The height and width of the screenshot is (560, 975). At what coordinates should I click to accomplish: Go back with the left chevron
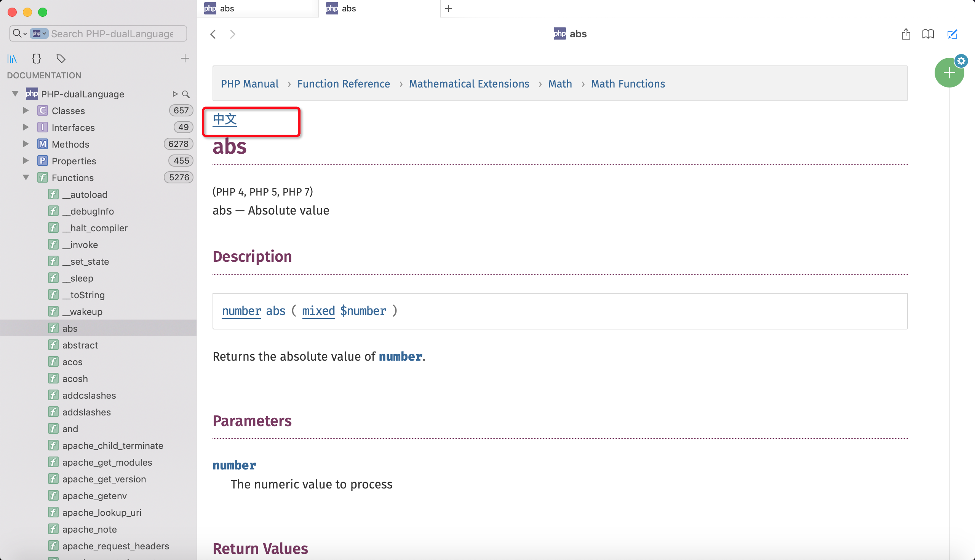(213, 34)
